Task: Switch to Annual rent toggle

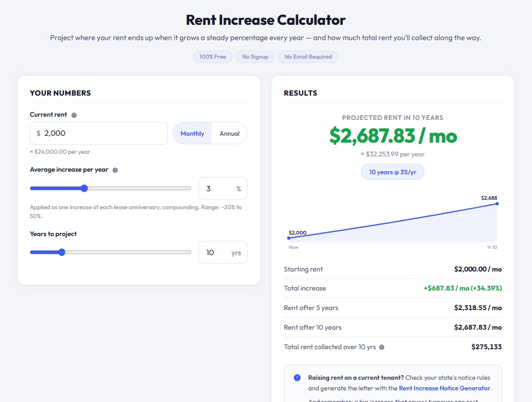Action: [230, 134]
